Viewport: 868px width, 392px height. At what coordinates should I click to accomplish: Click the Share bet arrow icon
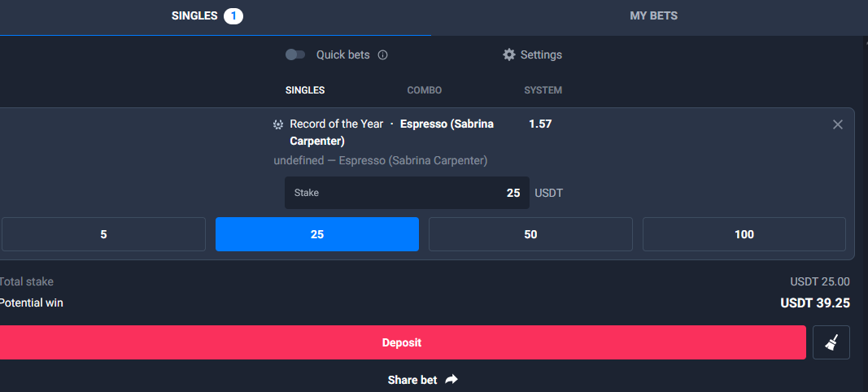point(451,379)
